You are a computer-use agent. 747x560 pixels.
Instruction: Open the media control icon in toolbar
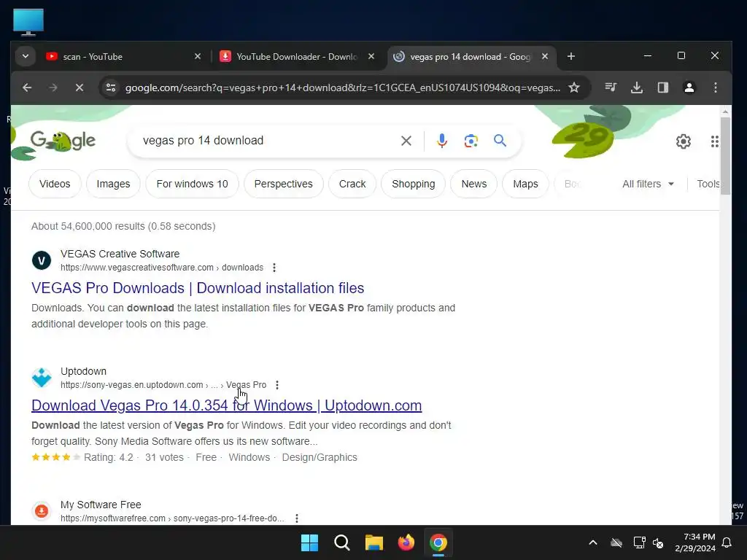click(x=611, y=87)
